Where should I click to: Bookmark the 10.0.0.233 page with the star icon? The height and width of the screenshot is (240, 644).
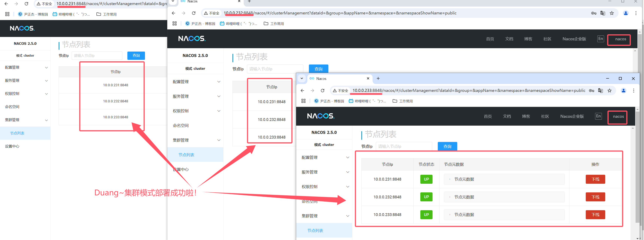[x=610, y=91]
